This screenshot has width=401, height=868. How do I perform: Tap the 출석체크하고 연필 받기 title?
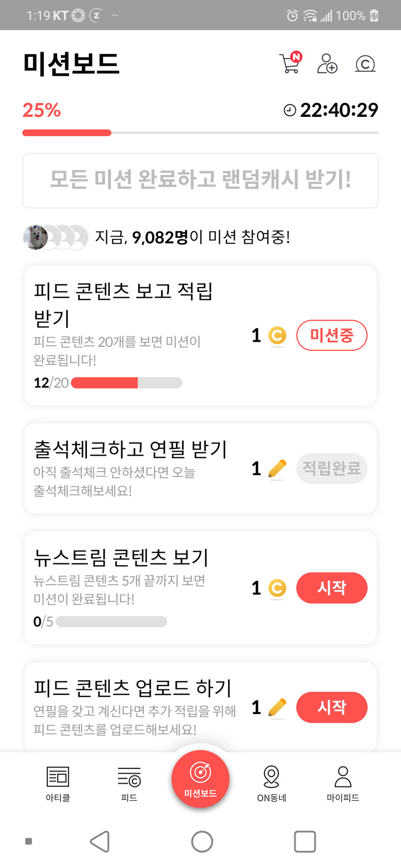pos(130,449)
